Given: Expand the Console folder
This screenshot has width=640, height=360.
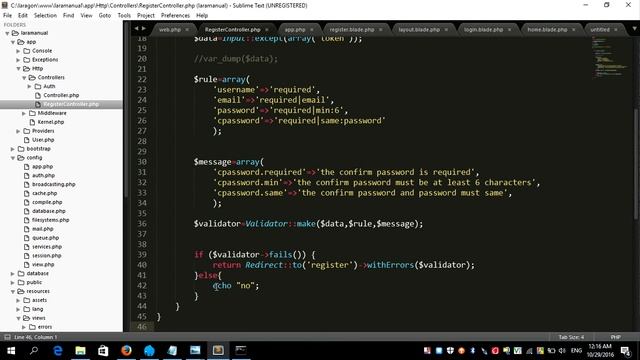Looking at the screenshot, I should click(x=18, y=51).
